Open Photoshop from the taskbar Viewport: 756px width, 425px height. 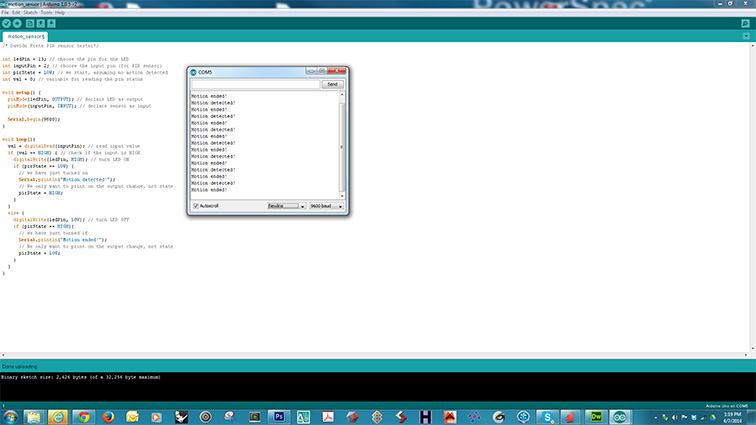tap(279, 417)
